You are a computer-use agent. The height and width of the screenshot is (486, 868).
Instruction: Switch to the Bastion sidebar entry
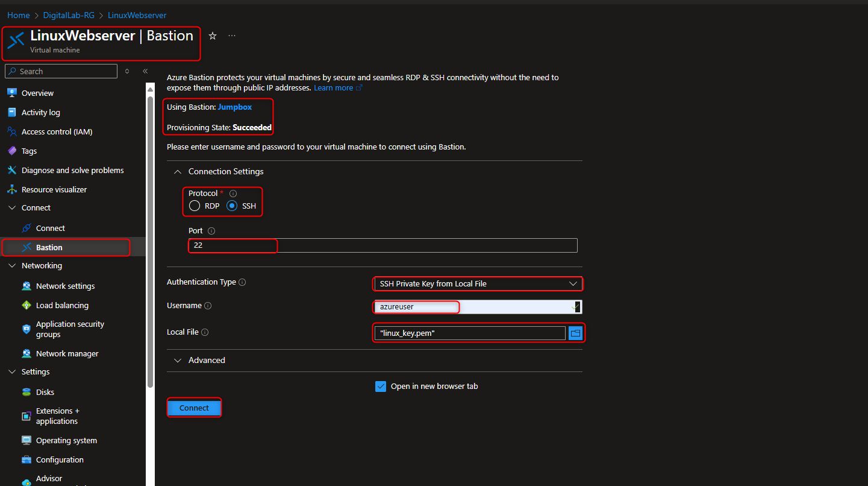point(48,247)
